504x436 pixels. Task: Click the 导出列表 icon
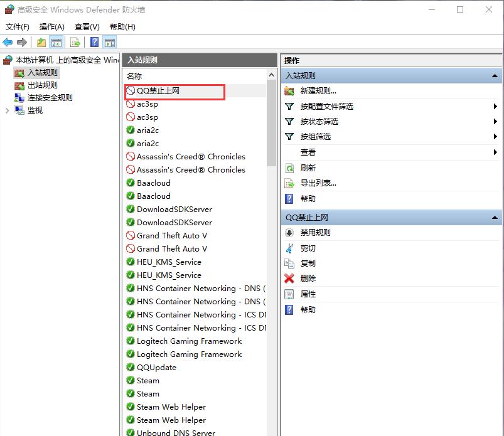click(289, 183)
